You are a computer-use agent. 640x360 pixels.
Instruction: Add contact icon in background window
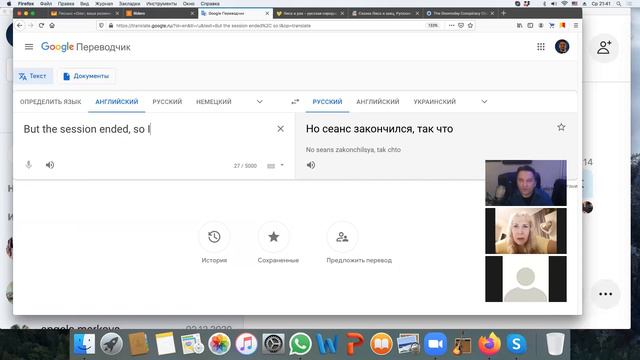click(x=604, y=48)
